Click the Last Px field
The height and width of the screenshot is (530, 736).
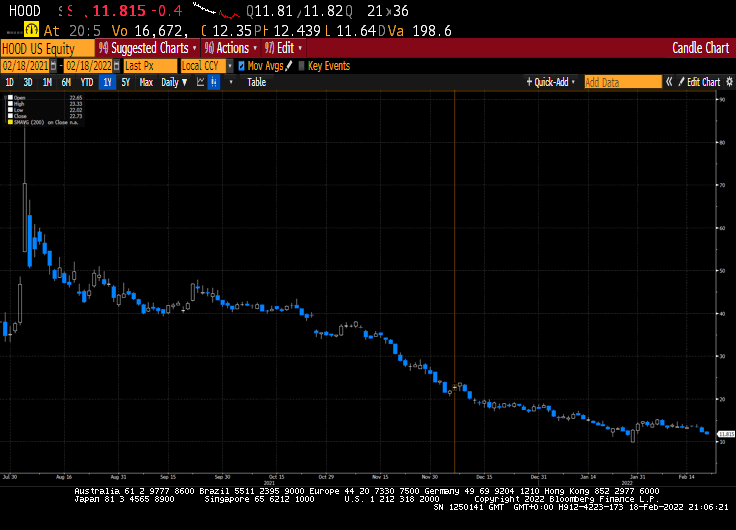[150, 66]
